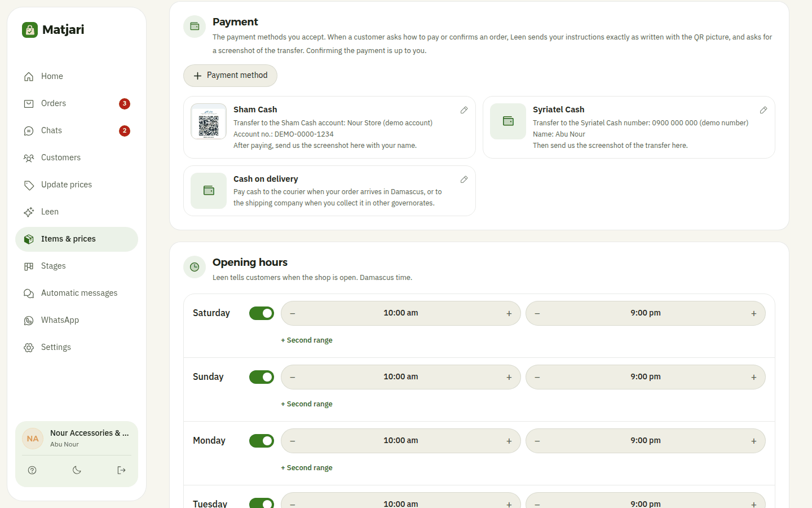812x508 pixels.
Task: Open the Leen assistant page
Action: 77,212
